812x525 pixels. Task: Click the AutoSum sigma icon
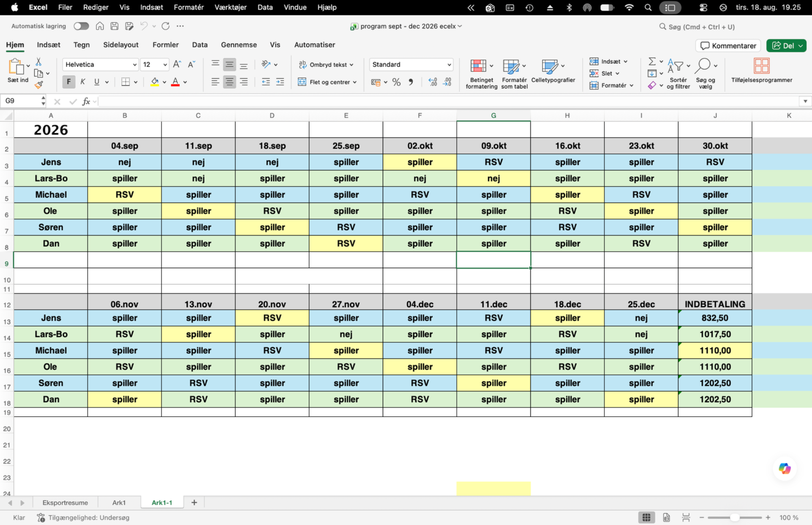coord(652,61)
